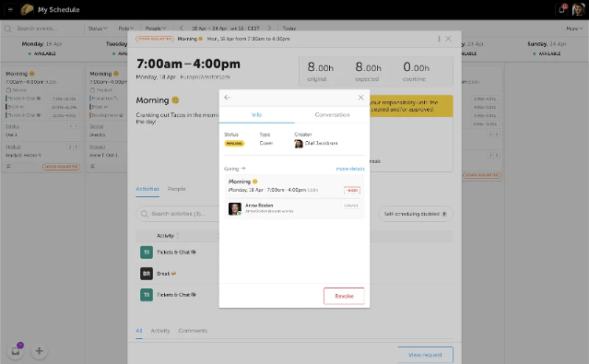Sort by the Activity column header
This screenshot has width=589, height=364.
pos(168,236)
